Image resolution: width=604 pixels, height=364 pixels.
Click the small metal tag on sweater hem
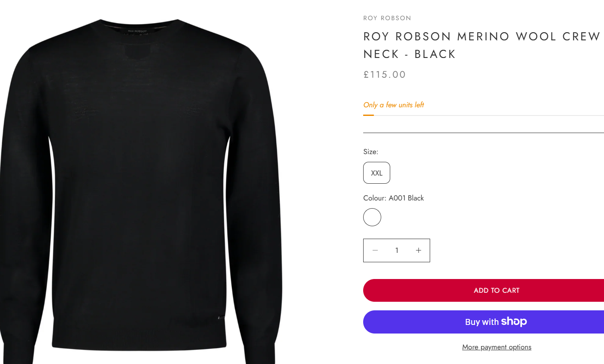click(x=222, y=318)
